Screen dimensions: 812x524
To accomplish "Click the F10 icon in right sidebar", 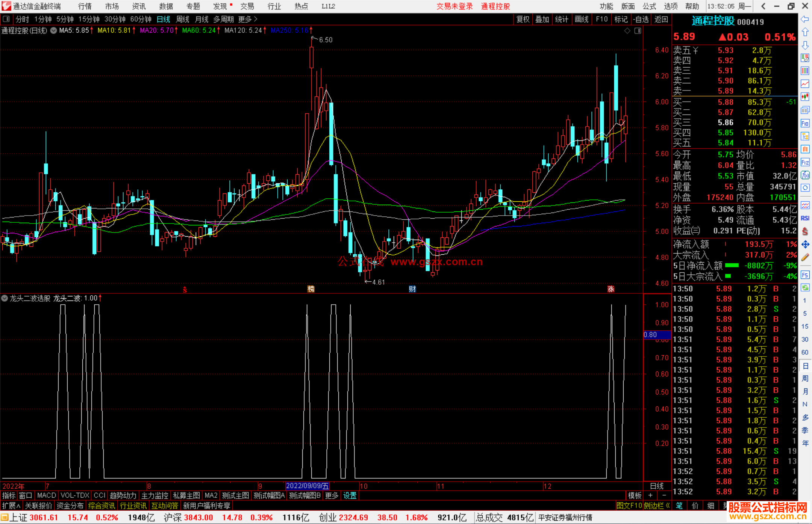I will tap(805, 123).
